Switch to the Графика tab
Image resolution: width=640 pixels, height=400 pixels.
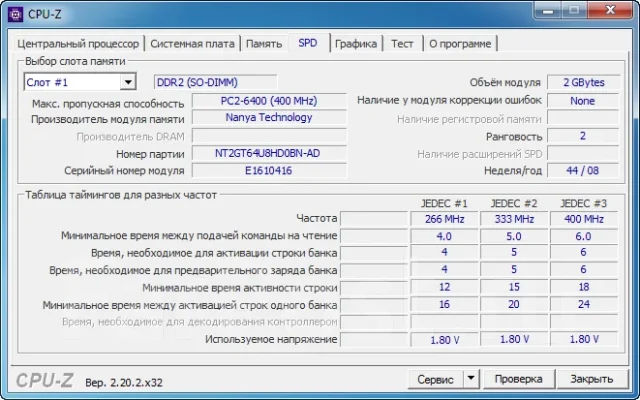(x=356, y=44)
